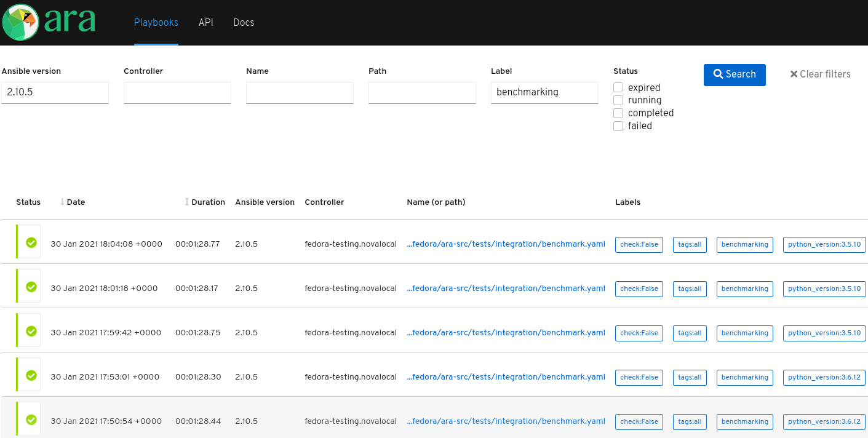Switch to the API tab
This screenshot has width=868, height=438.
point(205,22)
